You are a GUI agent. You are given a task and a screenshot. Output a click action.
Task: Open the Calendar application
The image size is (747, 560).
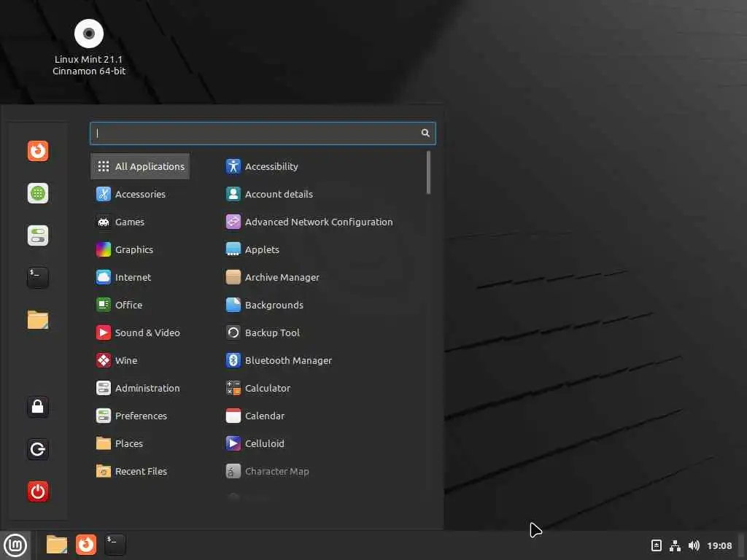point(256,416)
